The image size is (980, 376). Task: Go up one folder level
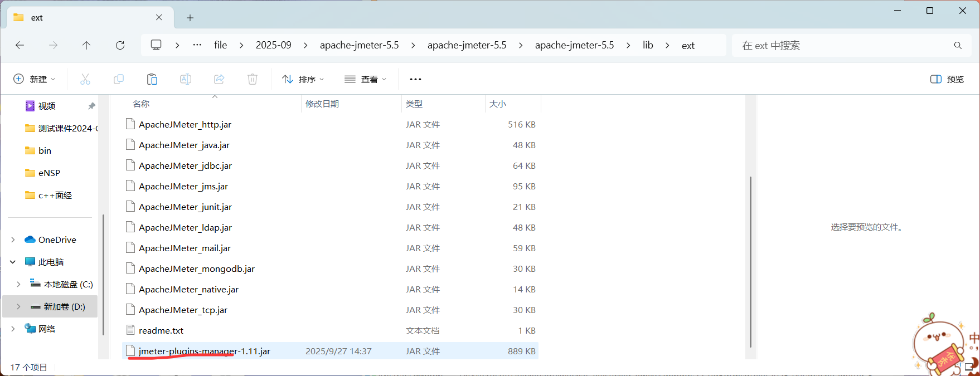[86, 45]
